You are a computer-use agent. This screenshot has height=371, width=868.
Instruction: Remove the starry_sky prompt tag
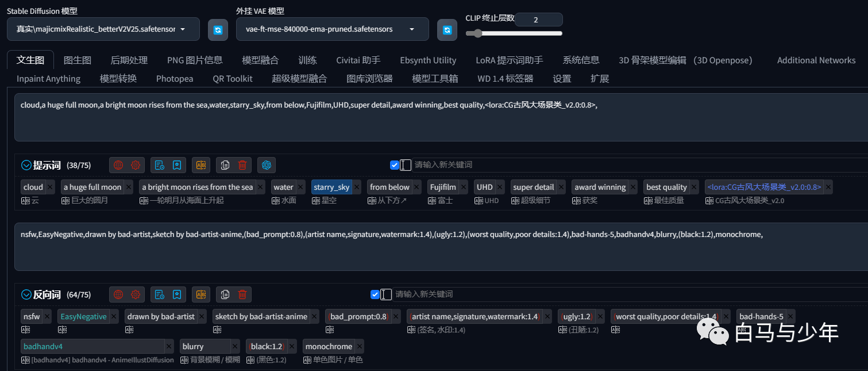click(x=358, y=187)
